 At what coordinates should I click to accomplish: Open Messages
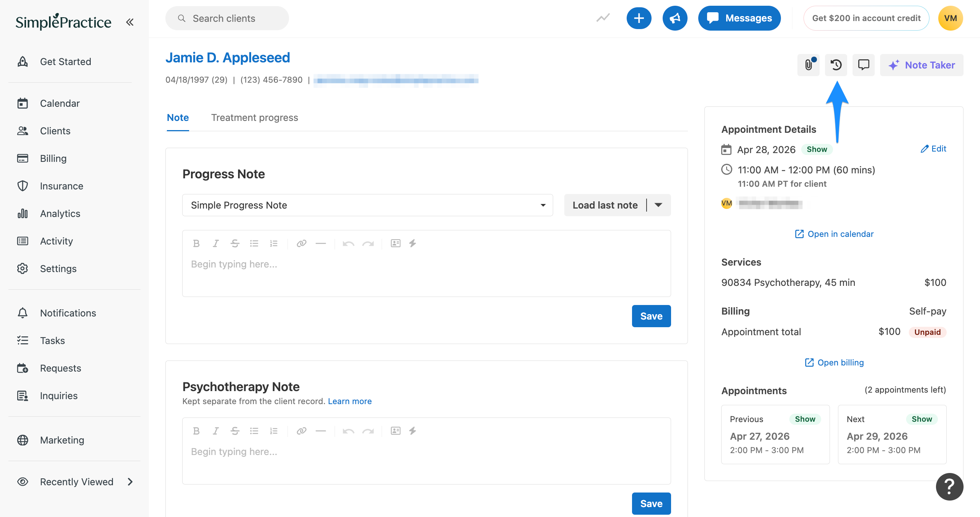pos(739,18)
